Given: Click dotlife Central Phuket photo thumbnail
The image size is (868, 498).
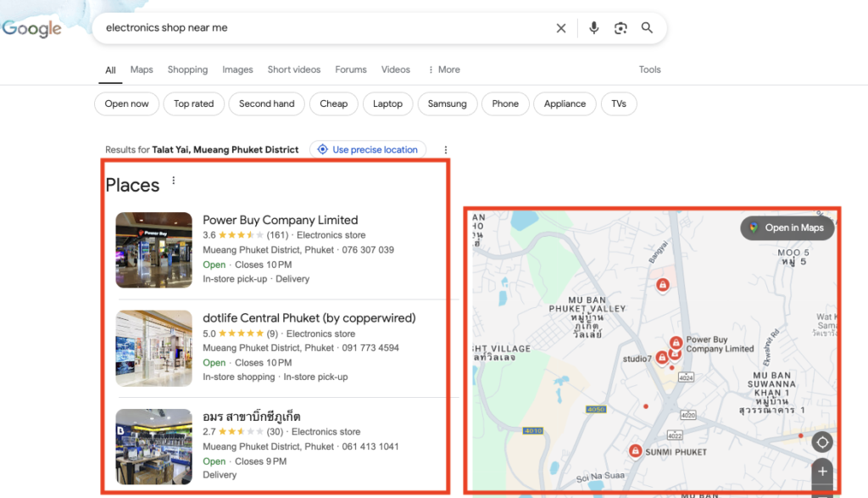Looking at the screenshot, I should click(x=154, y=348).
